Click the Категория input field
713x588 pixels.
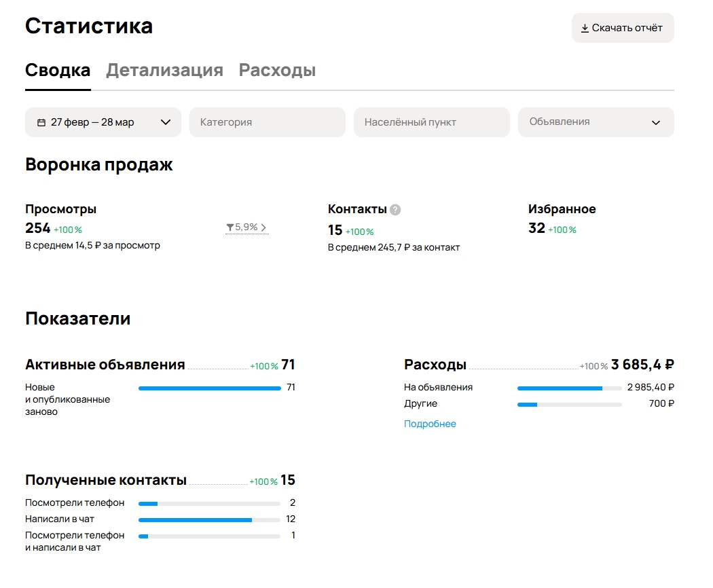tap(267, 122)
